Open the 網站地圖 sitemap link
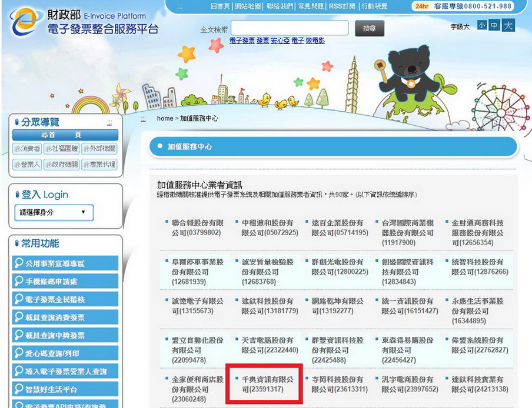 tap(248, 6)
